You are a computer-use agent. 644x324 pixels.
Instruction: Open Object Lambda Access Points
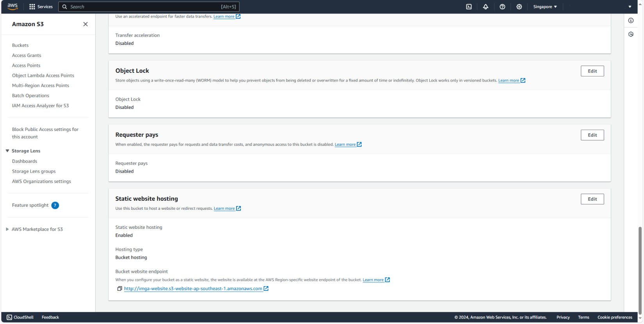(43, 76)
